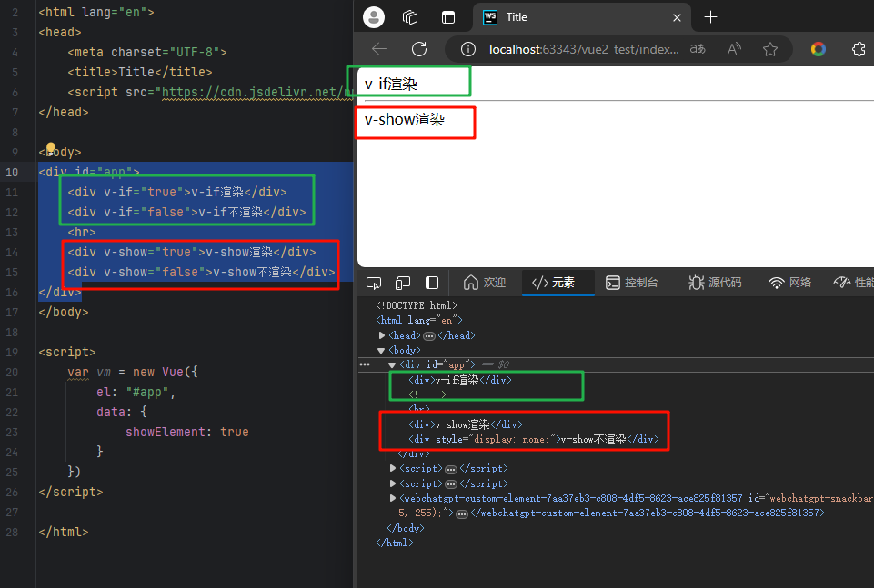The width and height of the screenshot is (874, 588).
Task: Click the showElement: true line in editor
Action: click(186, 432)
